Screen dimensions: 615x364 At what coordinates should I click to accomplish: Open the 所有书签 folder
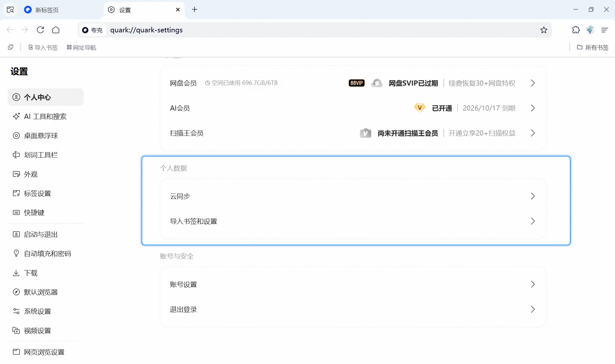pyautogui.click(x=593, y=47)
